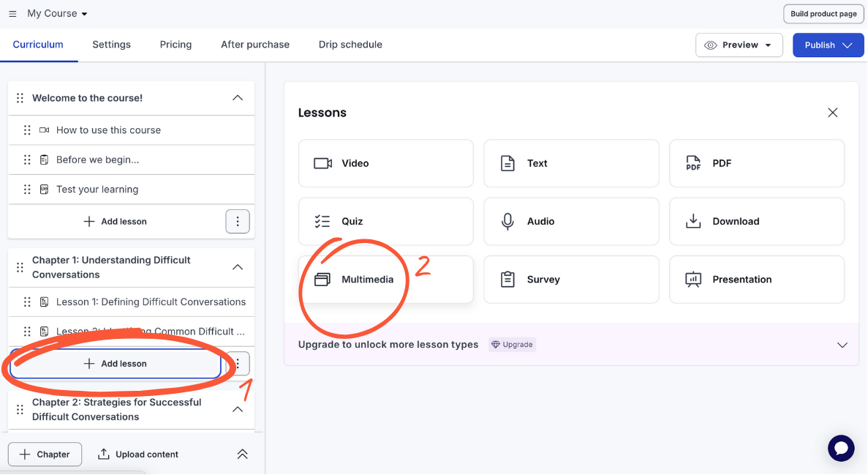
Task: Select the Video lesson type
Action: click(385, 163)
